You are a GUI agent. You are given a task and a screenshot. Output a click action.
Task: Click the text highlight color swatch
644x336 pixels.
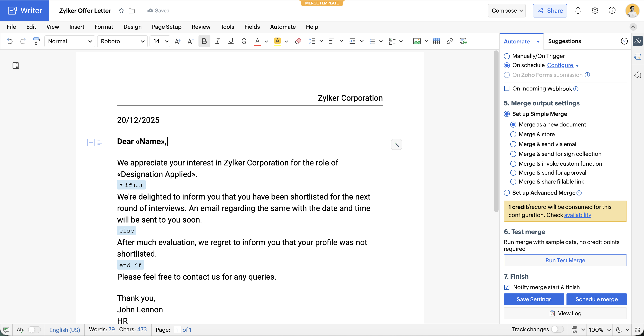[277, 41]
